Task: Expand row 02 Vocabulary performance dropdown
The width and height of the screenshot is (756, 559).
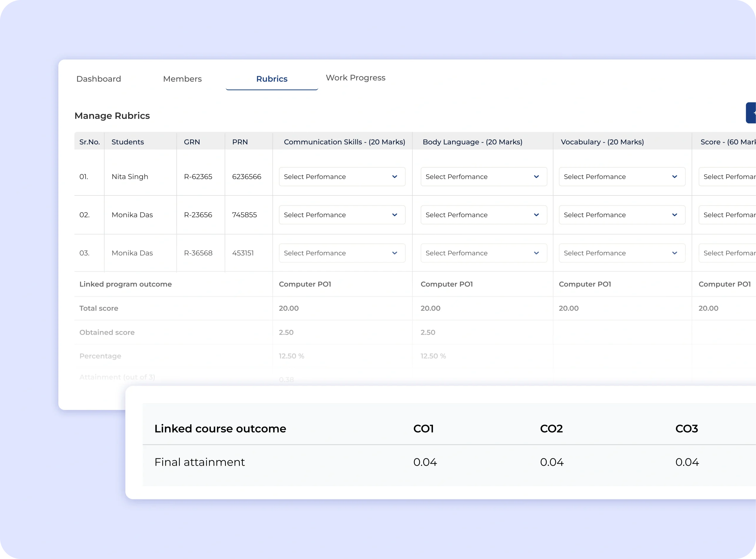Action: point(622,215)
